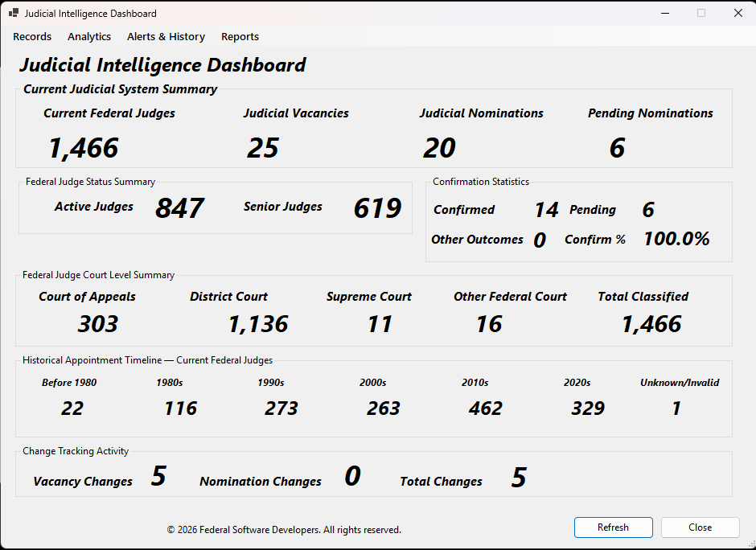This screenshot has width=756, height=550.
Task: Click the Confirmation Statistics group label
Action: (481, 182)
